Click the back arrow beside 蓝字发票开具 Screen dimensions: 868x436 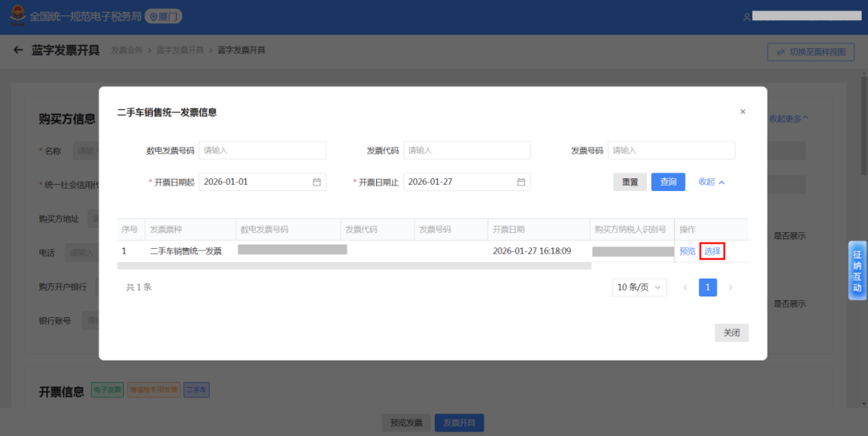pyautogui.click(x=18, y=51)
